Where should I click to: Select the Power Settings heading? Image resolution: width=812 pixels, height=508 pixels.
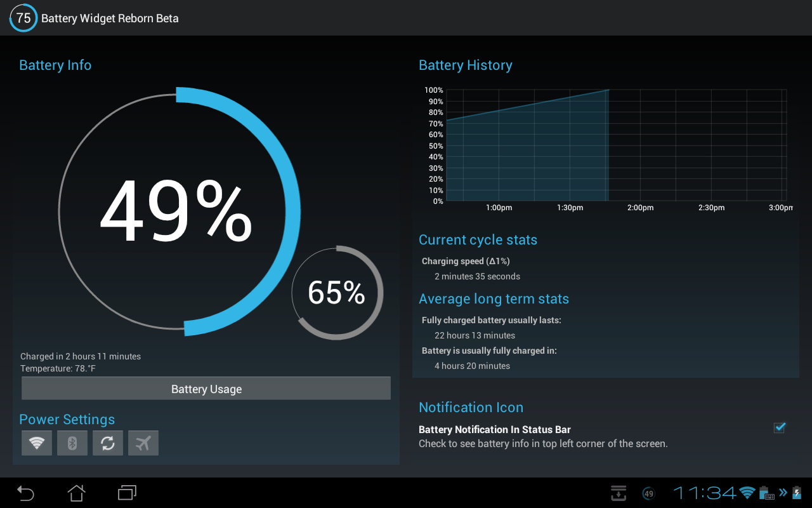(x=67, y=420)
